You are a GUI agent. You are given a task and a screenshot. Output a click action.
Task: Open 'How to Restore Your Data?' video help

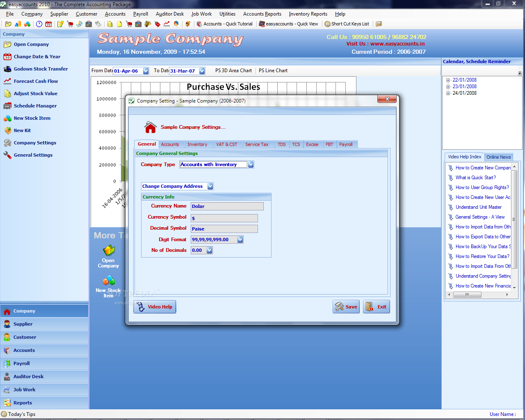coord(482,256)
